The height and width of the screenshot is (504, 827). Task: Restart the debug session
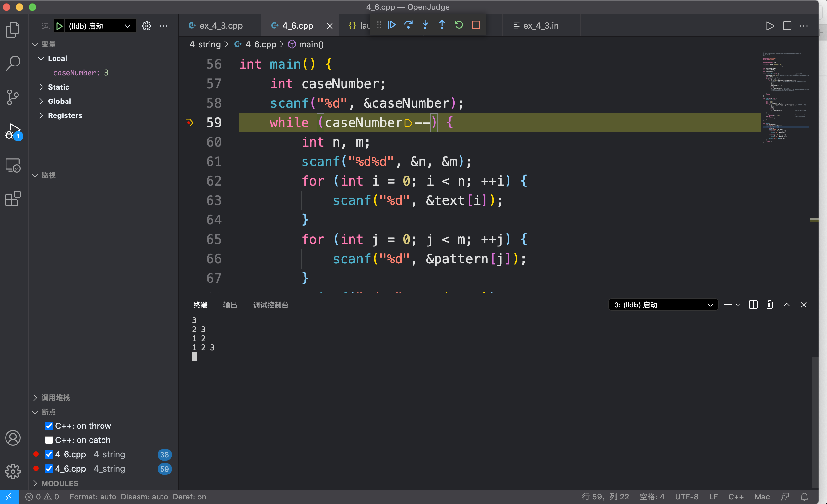click(459, 25)
